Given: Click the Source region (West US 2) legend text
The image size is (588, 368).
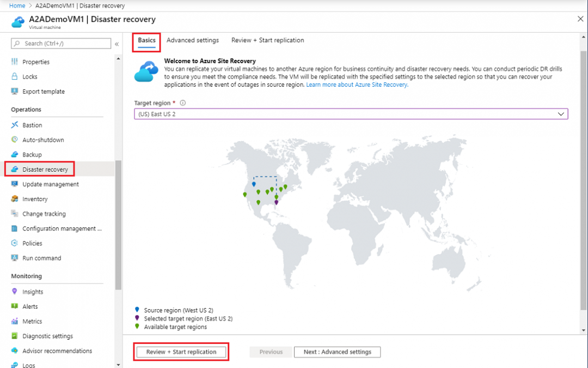Looking at the screenshot, I should (179, 310).
